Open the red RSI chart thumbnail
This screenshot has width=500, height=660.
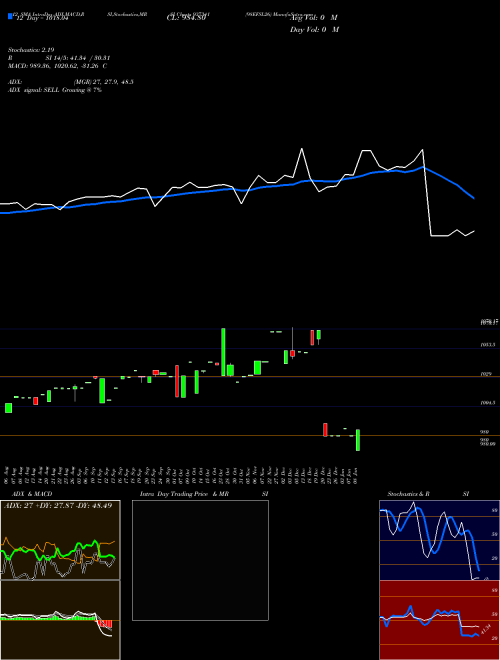tap(439, 620)
